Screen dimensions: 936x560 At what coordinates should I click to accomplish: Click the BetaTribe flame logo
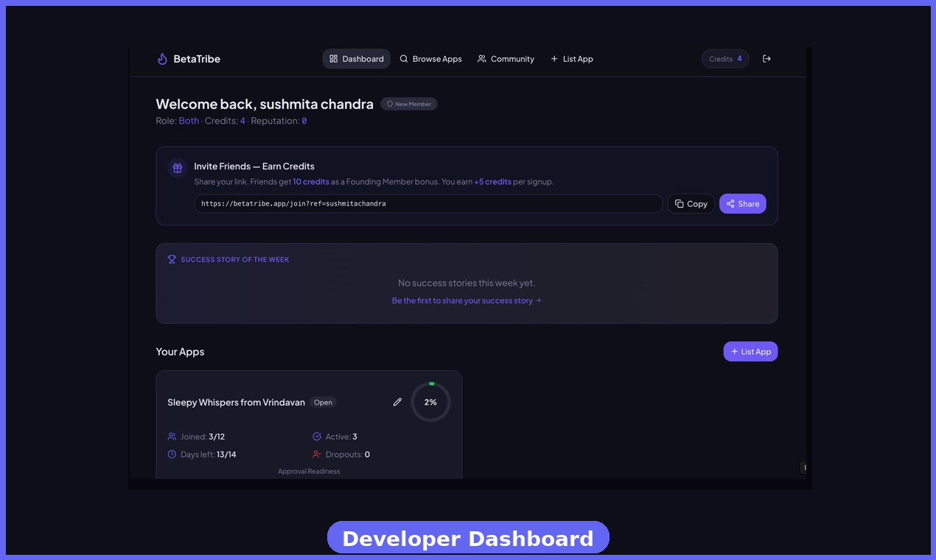click(x=162, y=58)
